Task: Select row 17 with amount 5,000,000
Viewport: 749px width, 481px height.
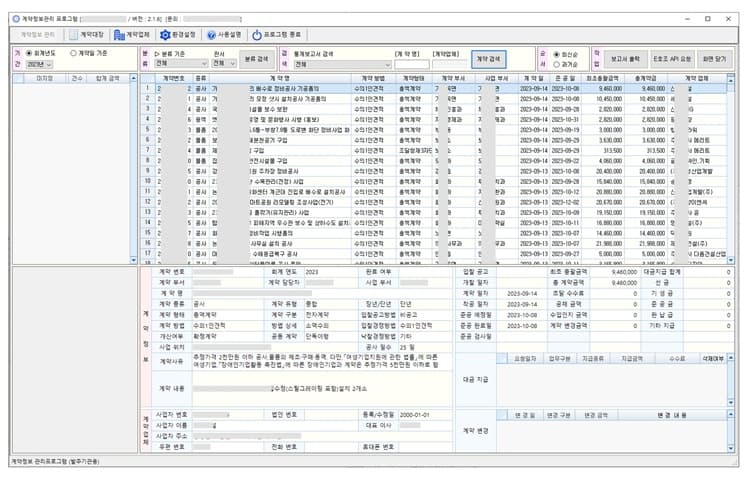Action: (x=434, y=254)
